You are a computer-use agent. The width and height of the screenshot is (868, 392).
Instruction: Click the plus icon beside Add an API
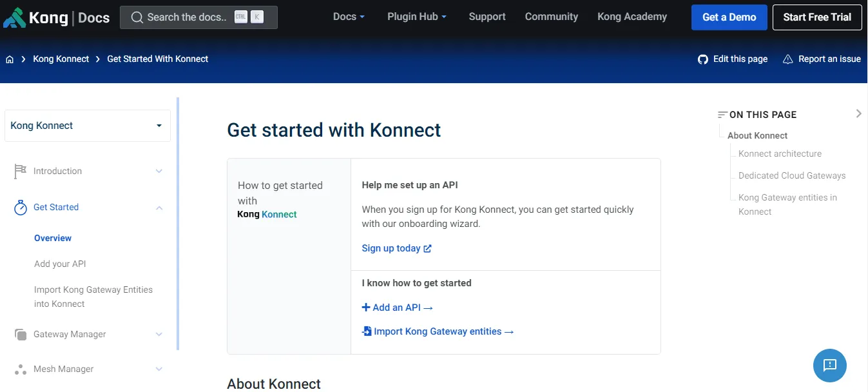coord(366,308)
